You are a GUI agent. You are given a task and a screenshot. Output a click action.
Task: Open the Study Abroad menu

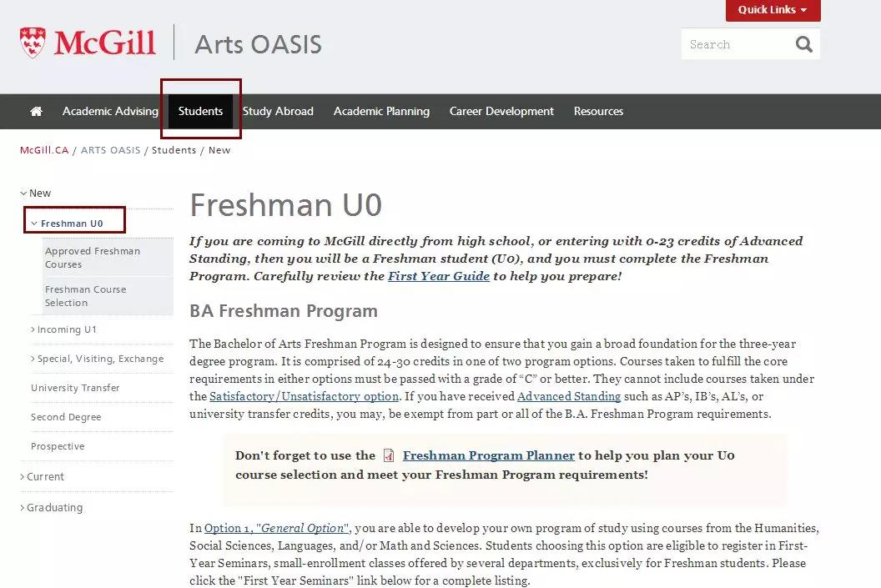[x=278, y=111]
